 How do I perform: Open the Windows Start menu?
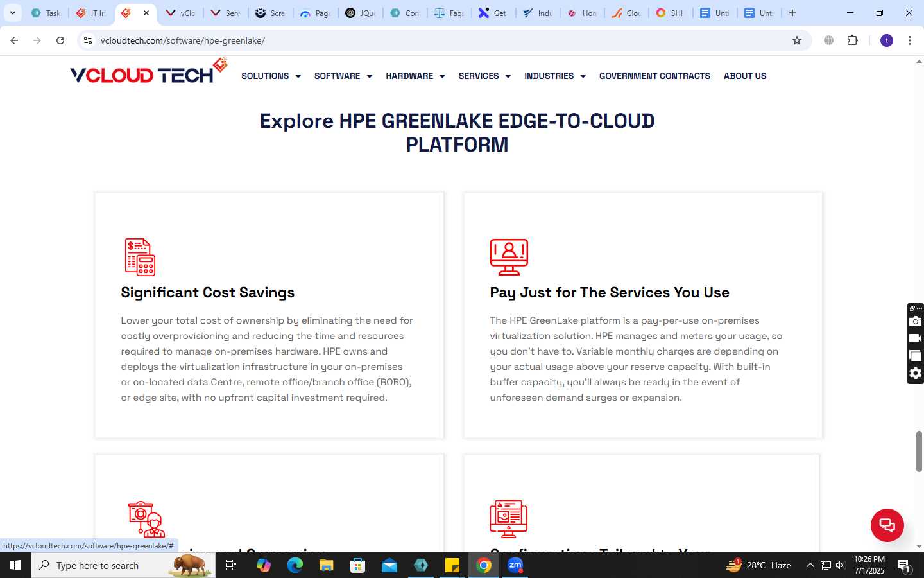click(15, 565)
